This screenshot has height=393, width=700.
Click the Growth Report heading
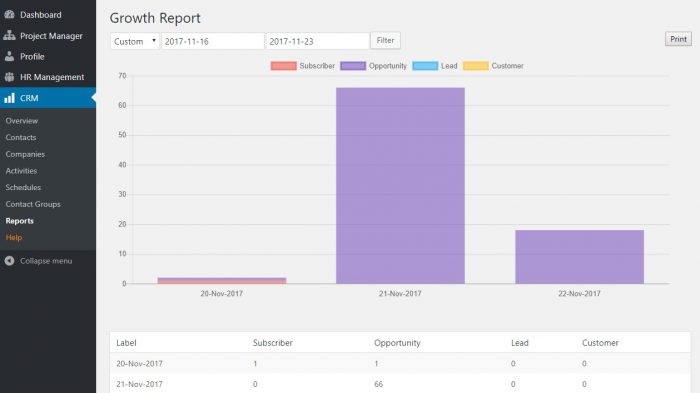[155, 18]
